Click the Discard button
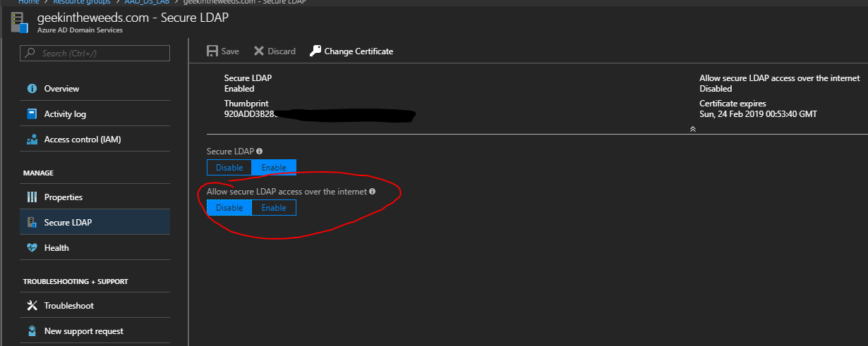 275,51
